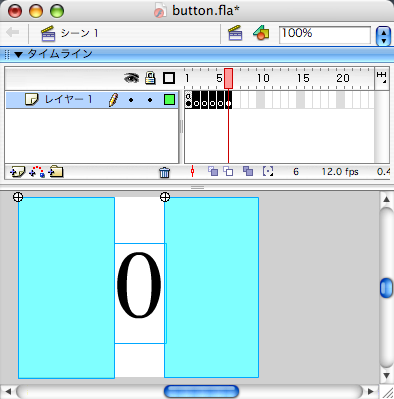This screenshot has height=399, width=394.
Task: Click the Insert Layer icon
Action: 18,172
